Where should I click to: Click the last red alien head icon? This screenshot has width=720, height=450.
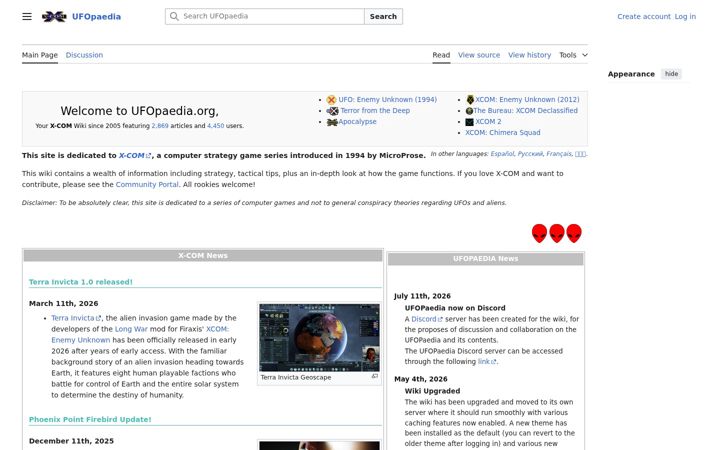coord(574,233)
